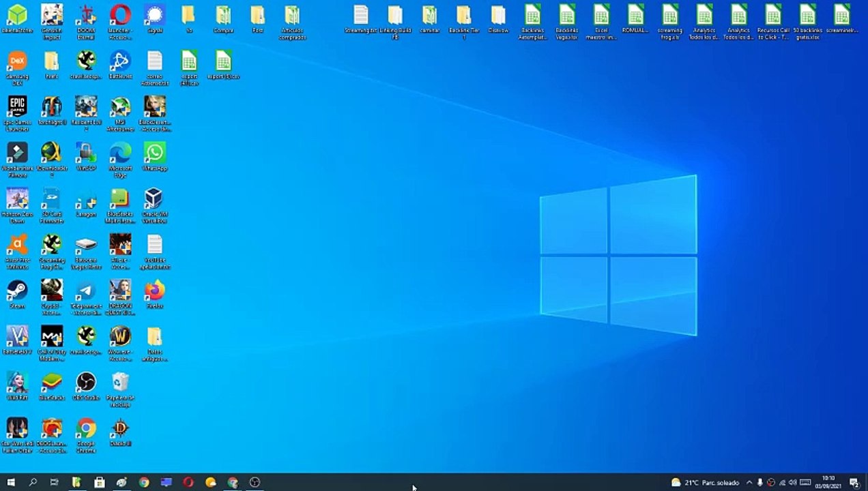Image resolution: width=868 pixels, height=491 pixels.
Task: Select the MSI Afterburner desktop icon
Action: point(120,113)
